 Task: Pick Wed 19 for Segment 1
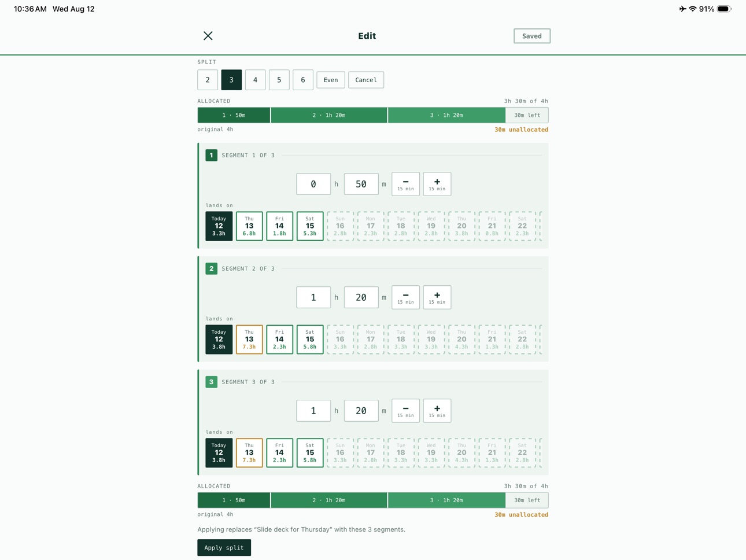pos(431,226)
